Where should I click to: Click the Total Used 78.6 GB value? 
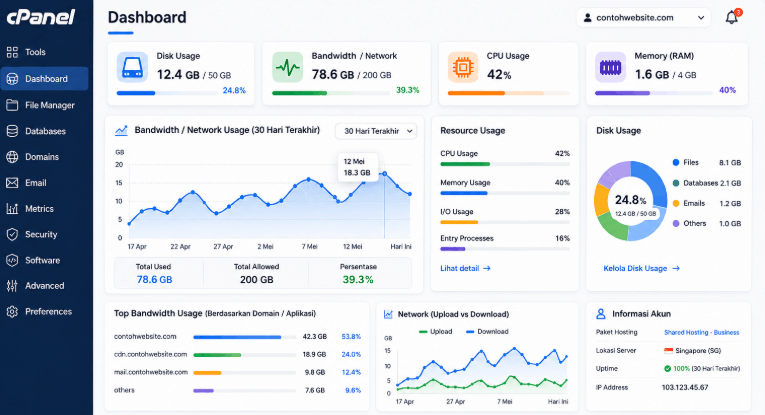pyautogui.click(x=154, y=279)
